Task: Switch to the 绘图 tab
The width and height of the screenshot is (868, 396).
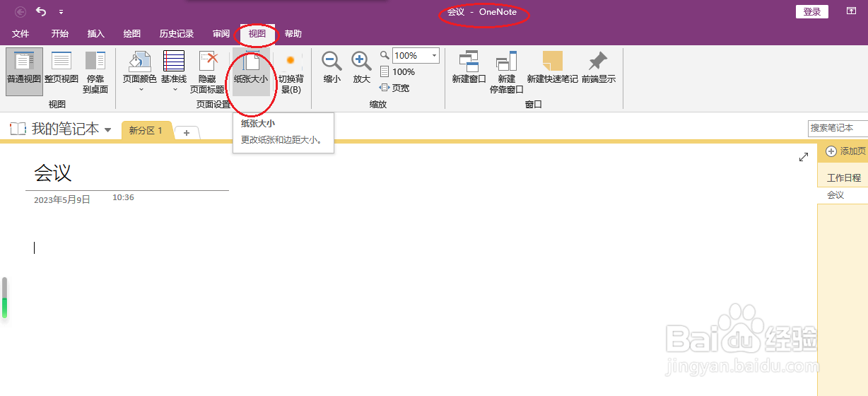Action: point(131,34)
